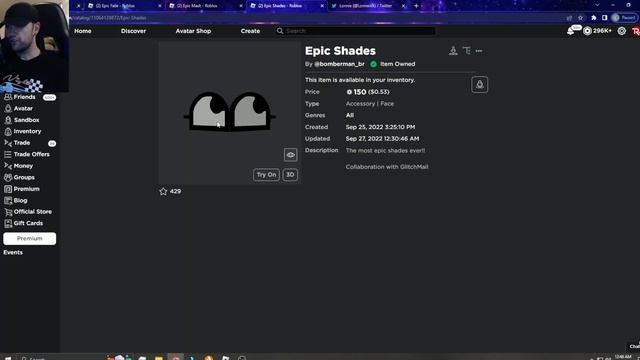The height and width of the screenshot is (360, 640).
Task: Go to Home in top navigation
Action: click(x=83, y=31)
